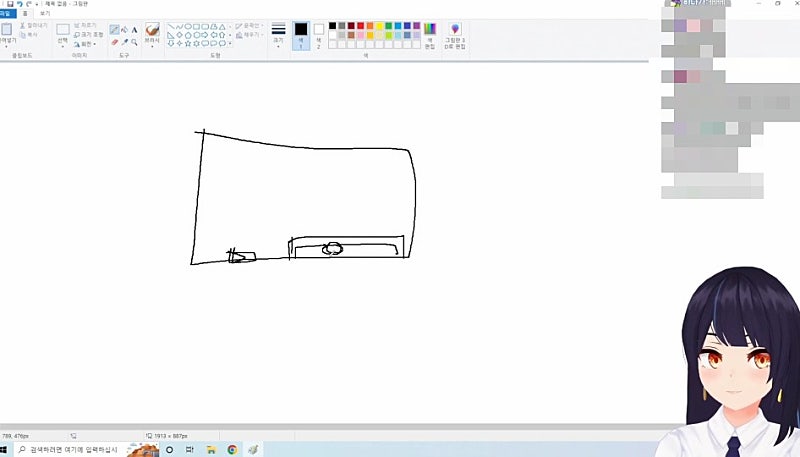Switch to the View (보기) tab
This screenshot has width=800, height=457.
tap(45, 14)
